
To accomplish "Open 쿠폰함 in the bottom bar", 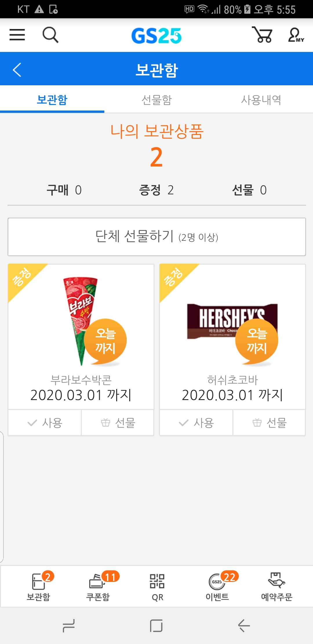I will 98,587.
